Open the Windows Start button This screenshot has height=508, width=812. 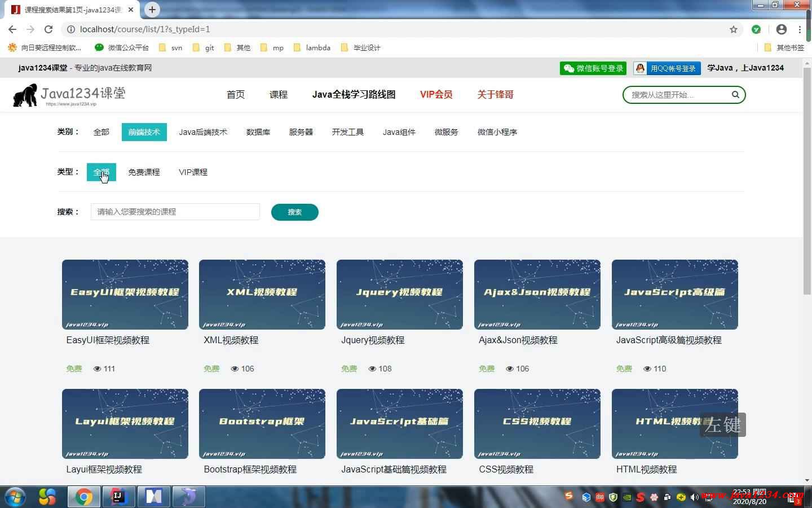click(x=15, y=497)
